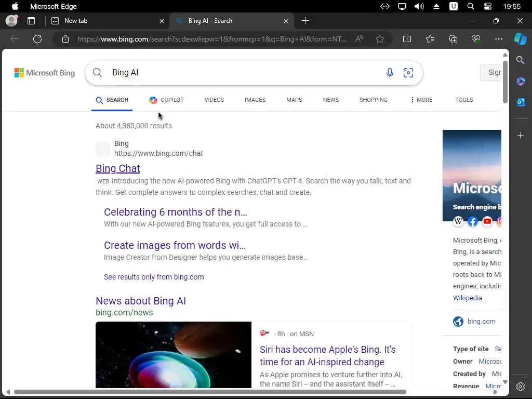
Task: Open macOS Spotlight search
Action: click(470, 6)
